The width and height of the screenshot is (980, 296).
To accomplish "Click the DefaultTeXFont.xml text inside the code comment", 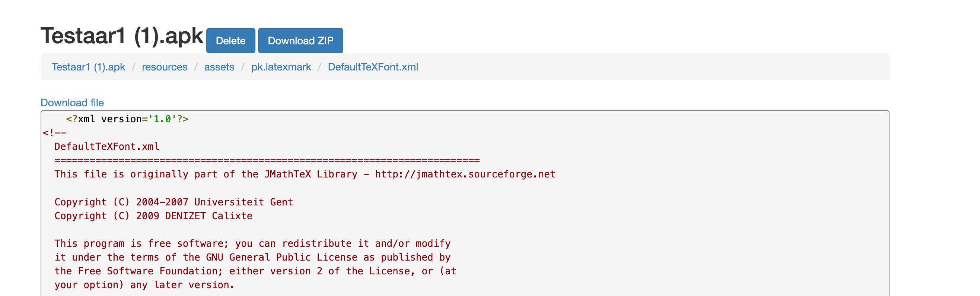I will (107, 147).
